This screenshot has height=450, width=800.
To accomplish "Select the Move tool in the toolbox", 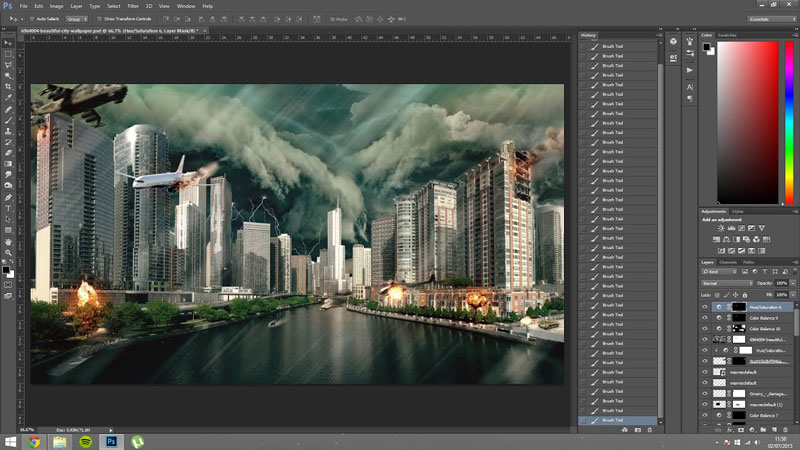I will (x=8, y=41).
